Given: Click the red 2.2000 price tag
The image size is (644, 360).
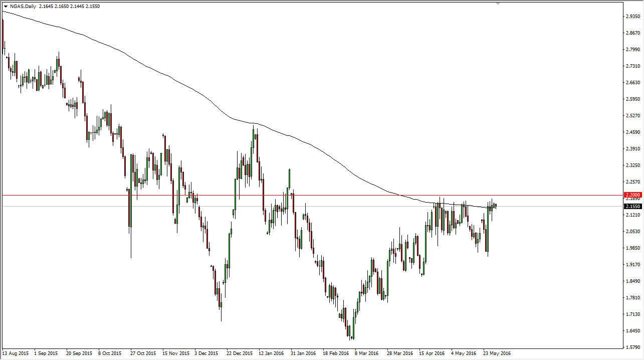Looking at the screenshot, I should (x=633, y=195).
